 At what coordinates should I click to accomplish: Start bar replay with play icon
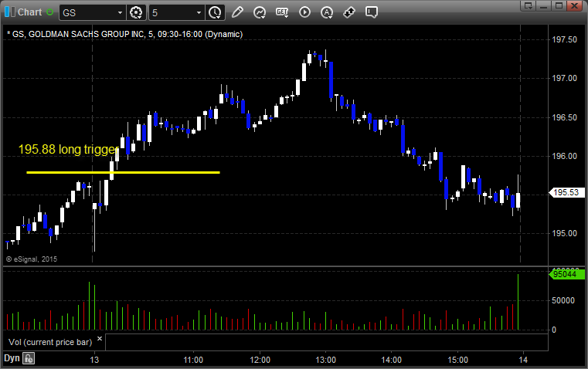point(304,12)
